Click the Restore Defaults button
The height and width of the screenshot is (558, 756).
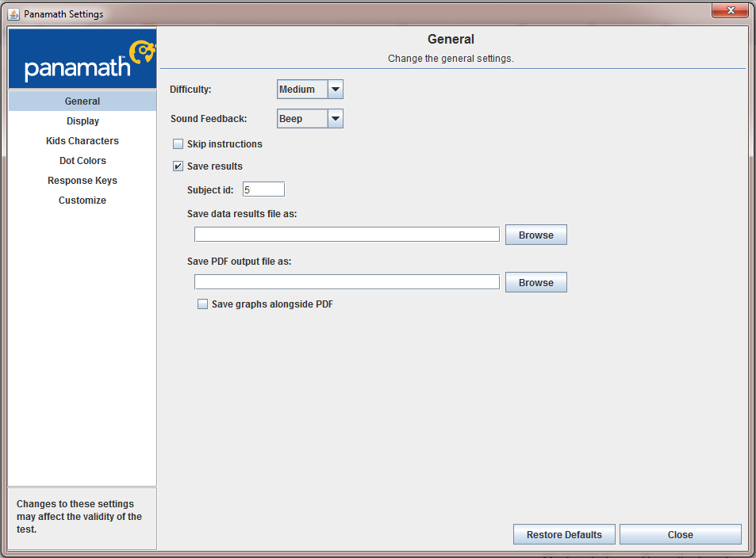click(564, 534)
